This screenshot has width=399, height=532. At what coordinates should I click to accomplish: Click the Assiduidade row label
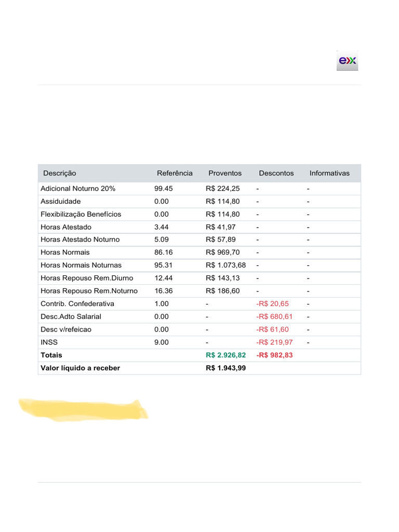pyautogui.click(x=61, y=202)
